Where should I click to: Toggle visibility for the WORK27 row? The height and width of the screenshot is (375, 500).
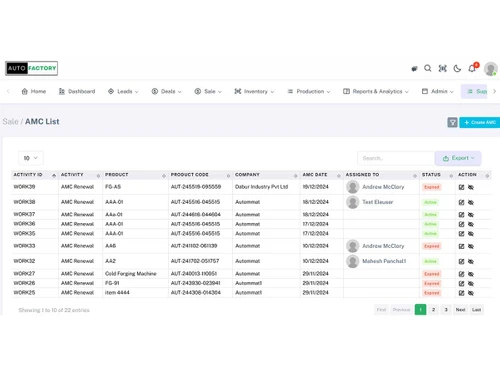click(x=471, y=274)
